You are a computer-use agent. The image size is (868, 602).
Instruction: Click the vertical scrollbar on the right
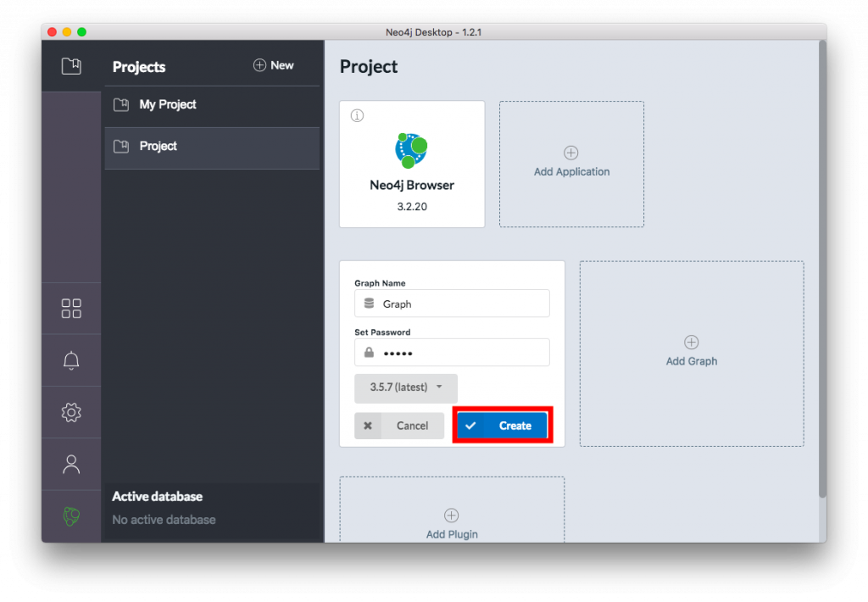821,271
